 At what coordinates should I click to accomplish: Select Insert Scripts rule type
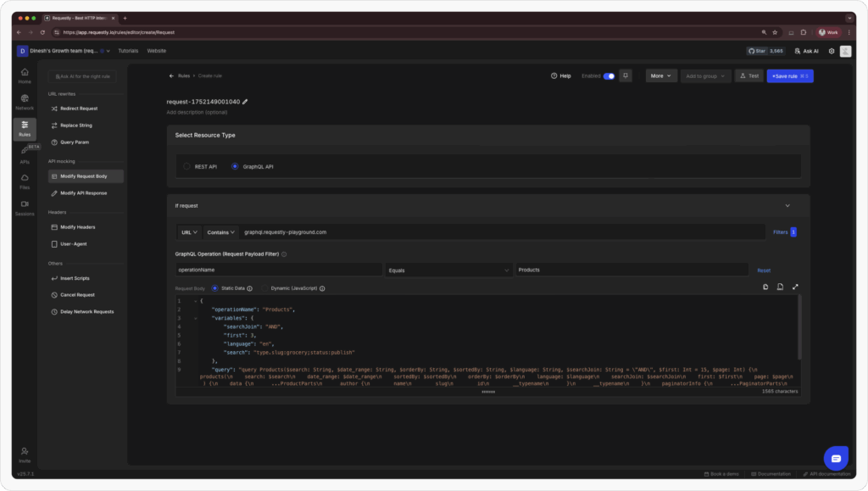point(86,278)
